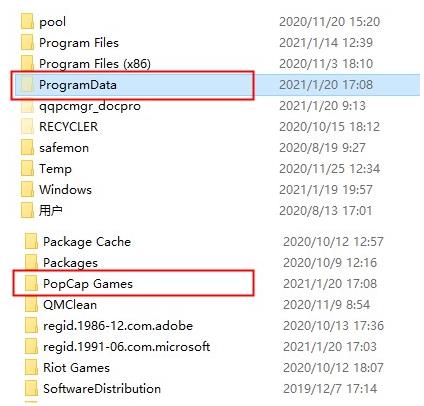
Task: Click ProgramData's modified date 2021/1/20 17:08
Action: pos(326,85)
